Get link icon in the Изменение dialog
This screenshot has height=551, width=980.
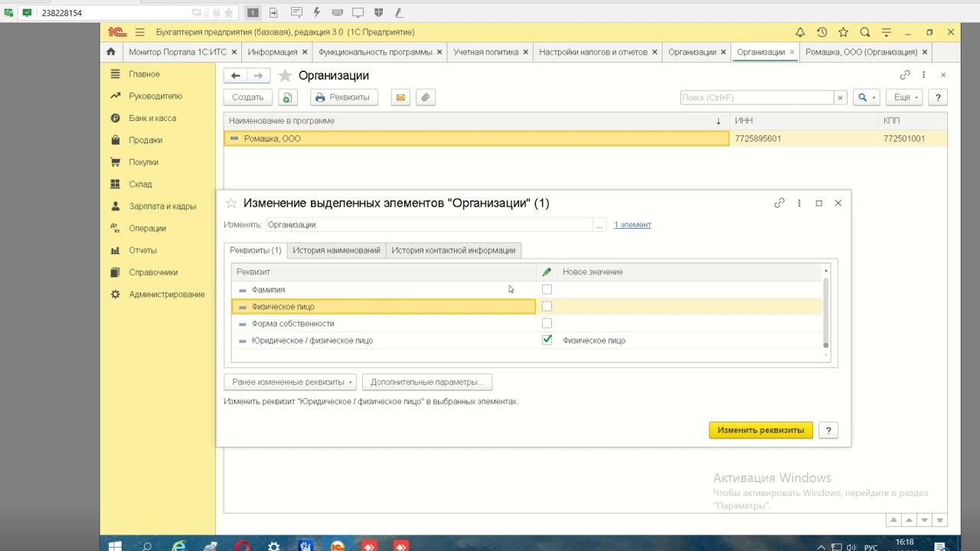click(779, 203)
